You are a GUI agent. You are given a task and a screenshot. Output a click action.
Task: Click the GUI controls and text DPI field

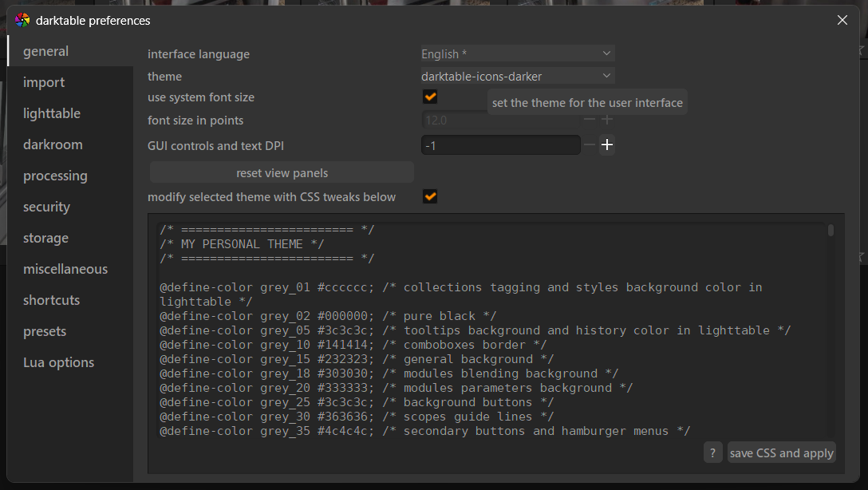(x=500, y=145)
